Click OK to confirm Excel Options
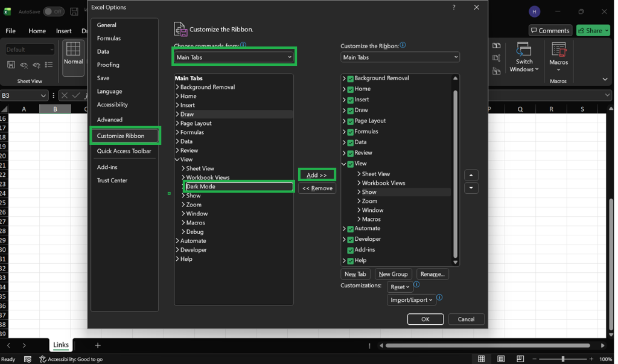 (x=425, y=319)
